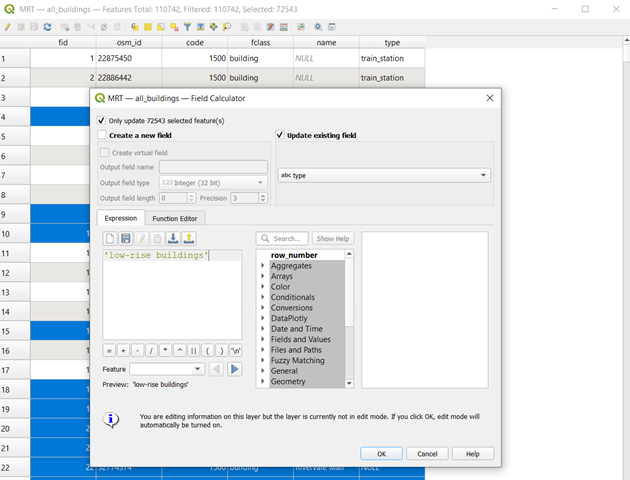The image size is (630, 480).
Task: Insert the newline \n operator button
Action: (235, 351)
